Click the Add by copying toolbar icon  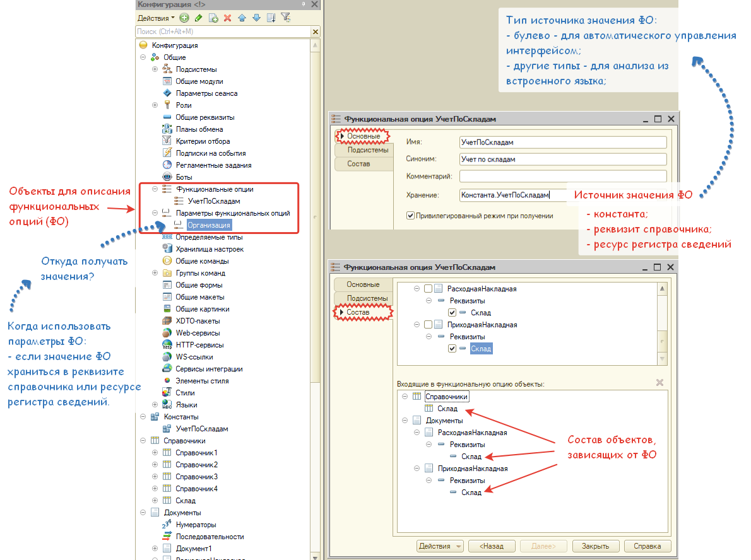213,18
